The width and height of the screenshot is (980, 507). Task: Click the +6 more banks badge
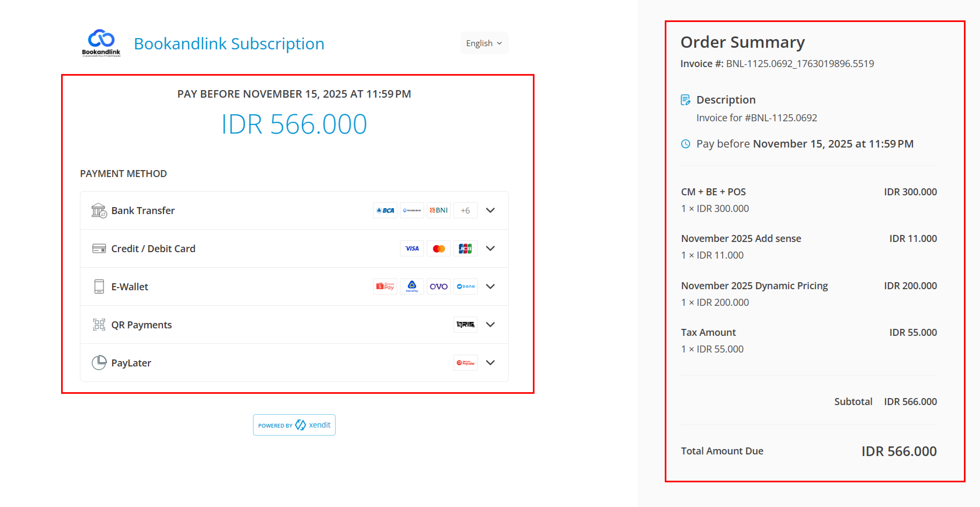tap(465, 211)
